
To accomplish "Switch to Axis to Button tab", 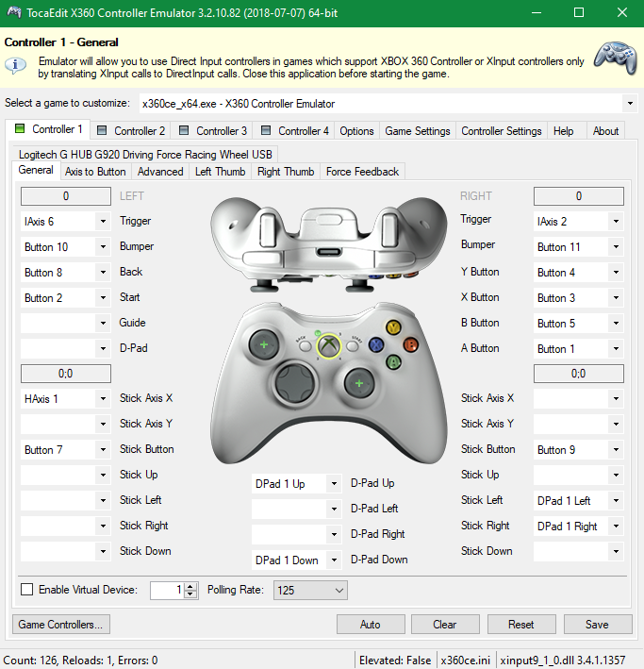I will 95,172.
